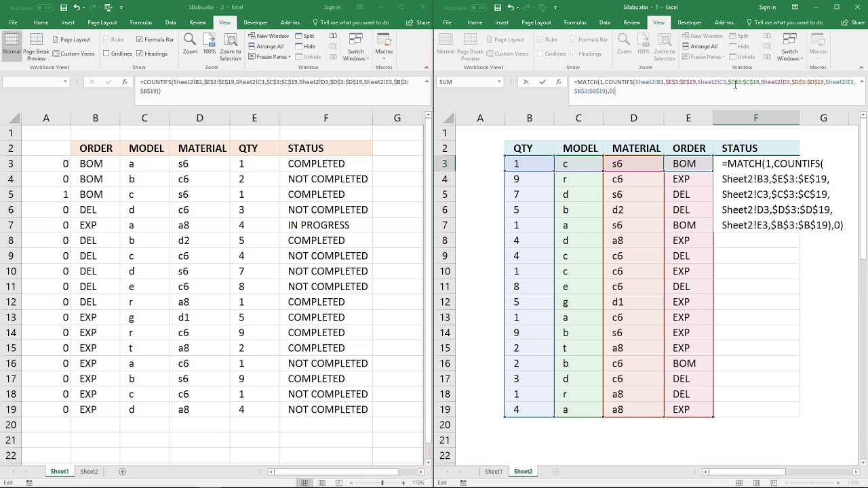The height and width of the screenshot is (488, 868).
Task: Click Split in left window ribbon
Action: point(304,36)
